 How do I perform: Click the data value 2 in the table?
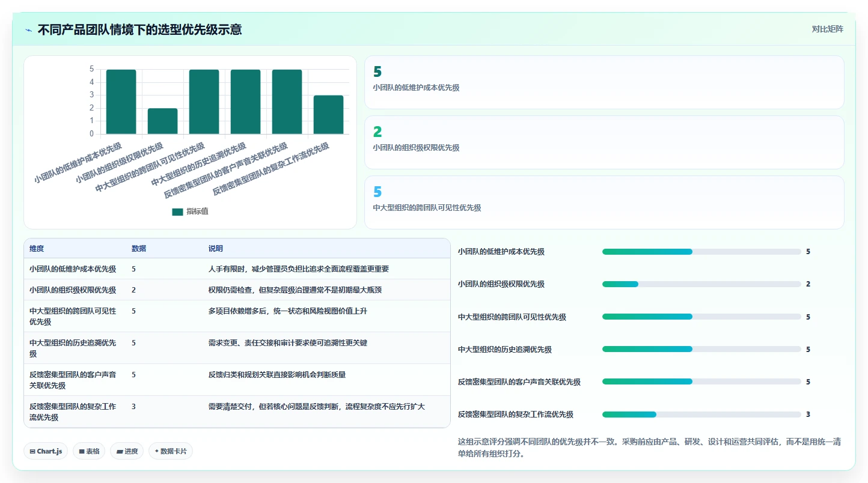pos(133,290)
